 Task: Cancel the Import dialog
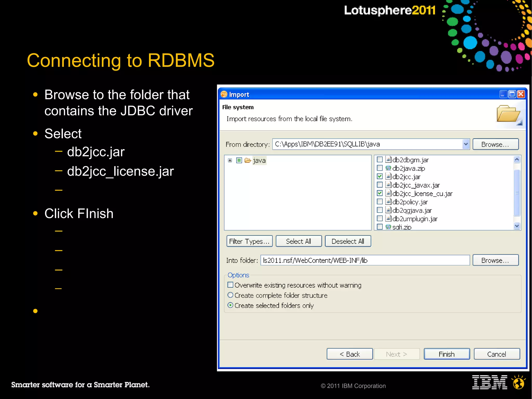(497, 354)
